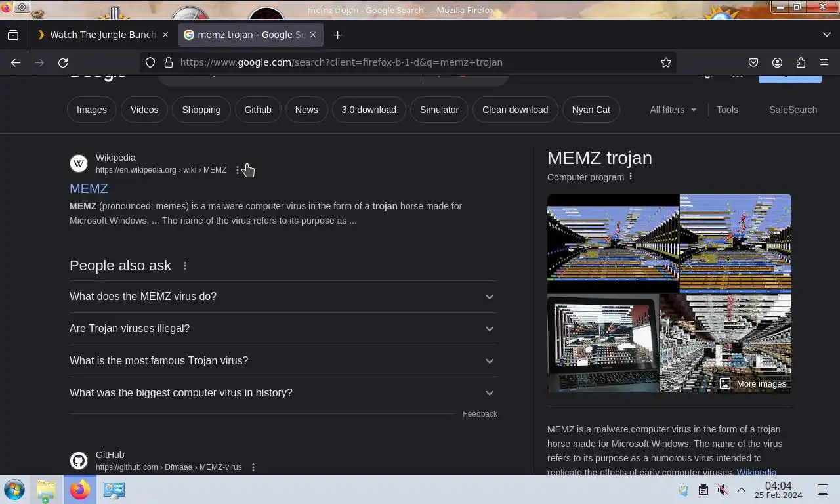Select the Clean download chip
840x504 pixels.
(x=515, y=110)
